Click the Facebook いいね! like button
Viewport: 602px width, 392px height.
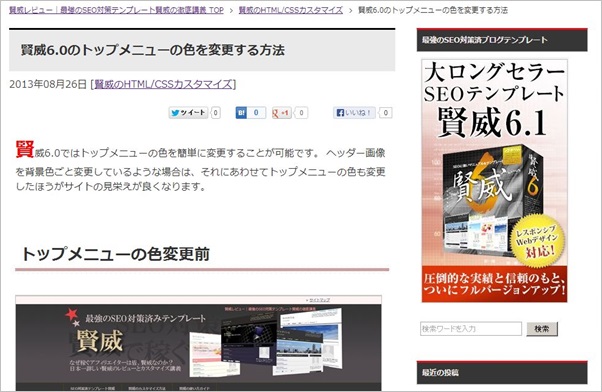pos(354,113)
